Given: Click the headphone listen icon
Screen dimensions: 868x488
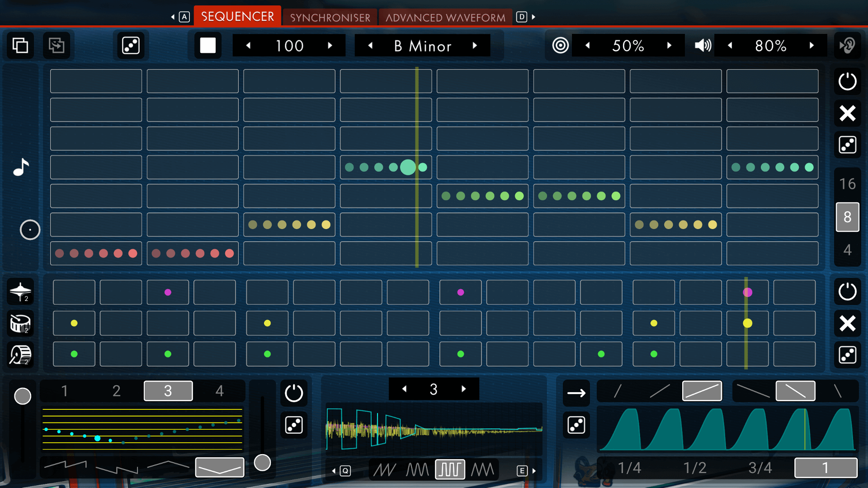Looking at the screenshot, I should (x=847, y=46).
